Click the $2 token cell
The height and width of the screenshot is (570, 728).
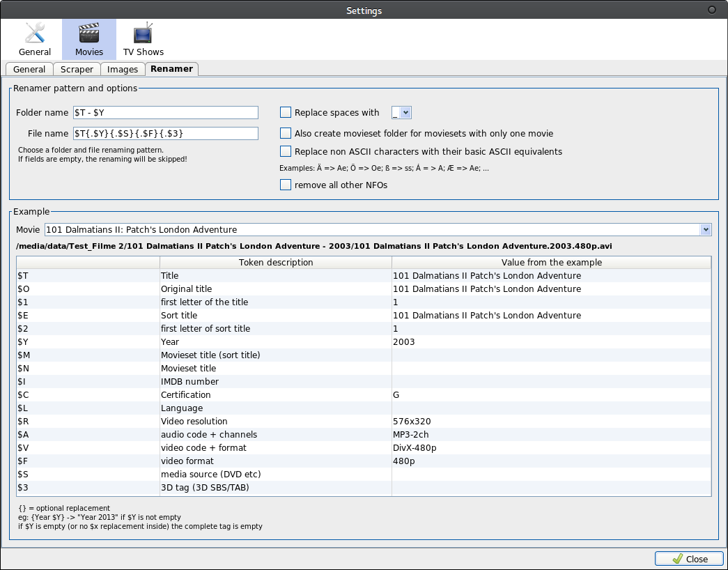(x=88, y=328)
